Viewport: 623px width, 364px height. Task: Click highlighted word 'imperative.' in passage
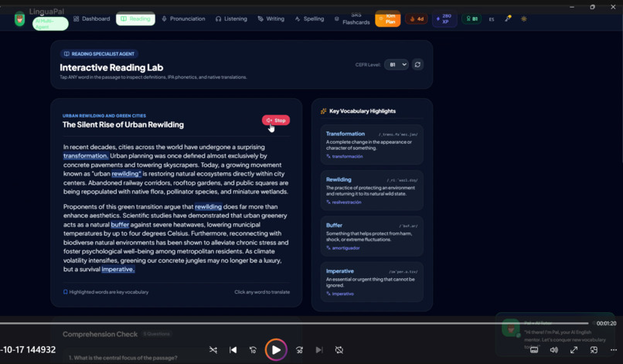pyautogui.click(x=118, y=269)
